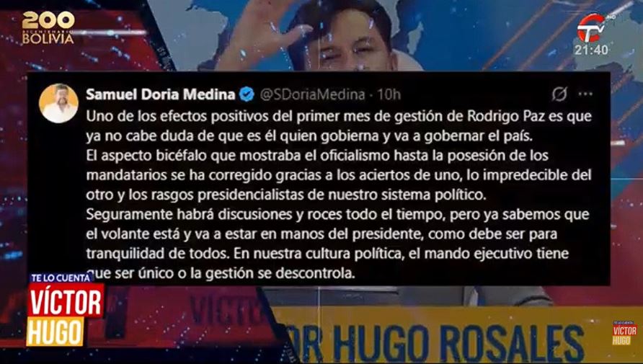Screen dimensions: 643x364
Task: Click the 200 Bicentenario Bolivia logo
Action: point(48,27)
